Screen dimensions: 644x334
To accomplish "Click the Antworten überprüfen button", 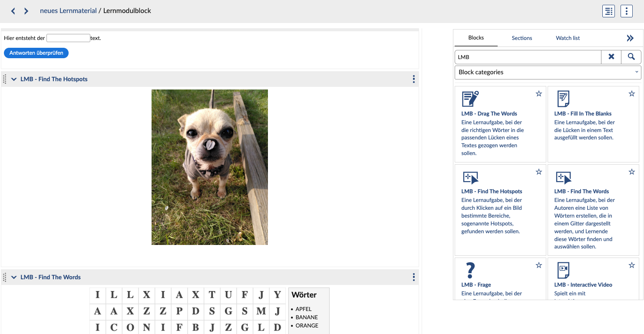I will (x=36, y=53).
